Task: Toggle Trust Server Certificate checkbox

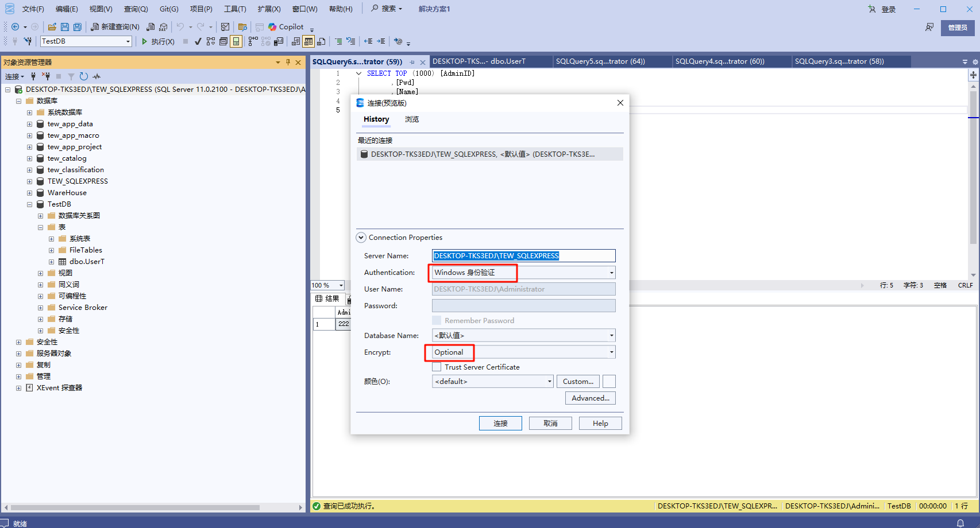Action: click(437, 367)
